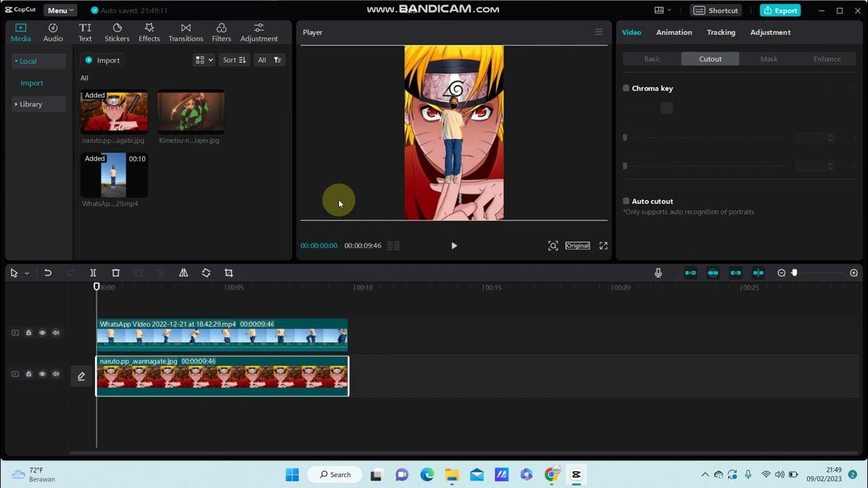Open the Windows Start menu
The height and width of the screenshot is (488, 868).
coord(292,474)
